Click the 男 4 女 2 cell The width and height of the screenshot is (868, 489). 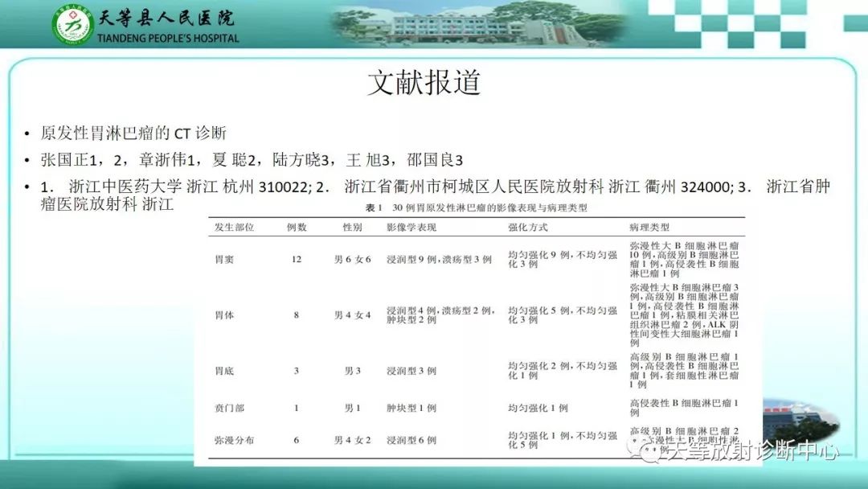click(x=352, y=440)
